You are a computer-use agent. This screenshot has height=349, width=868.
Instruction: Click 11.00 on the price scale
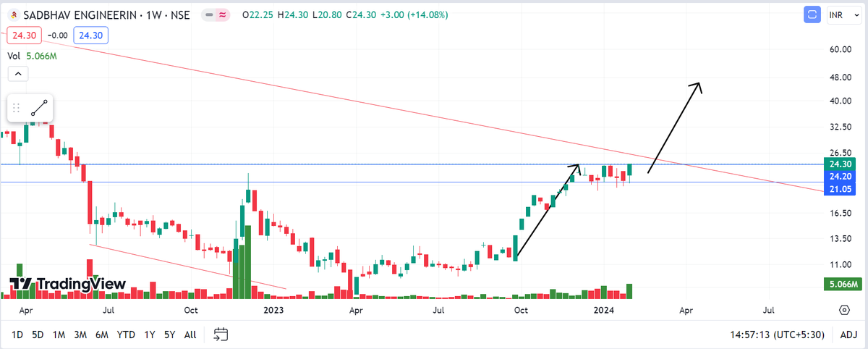(840, 264)
